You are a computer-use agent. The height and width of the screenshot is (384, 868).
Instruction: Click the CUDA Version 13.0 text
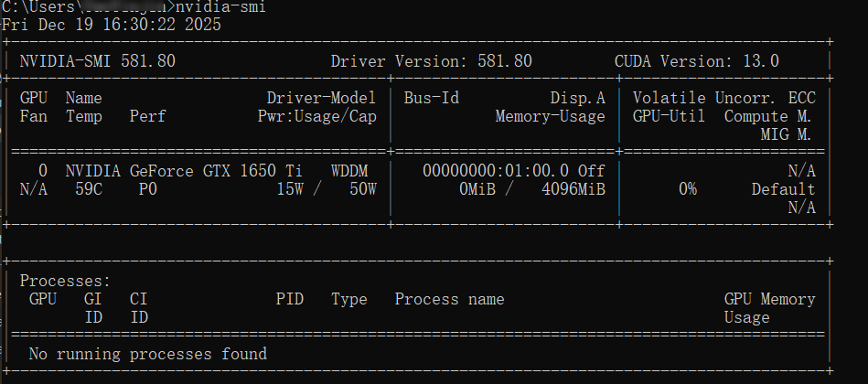[x=696, y=61]
